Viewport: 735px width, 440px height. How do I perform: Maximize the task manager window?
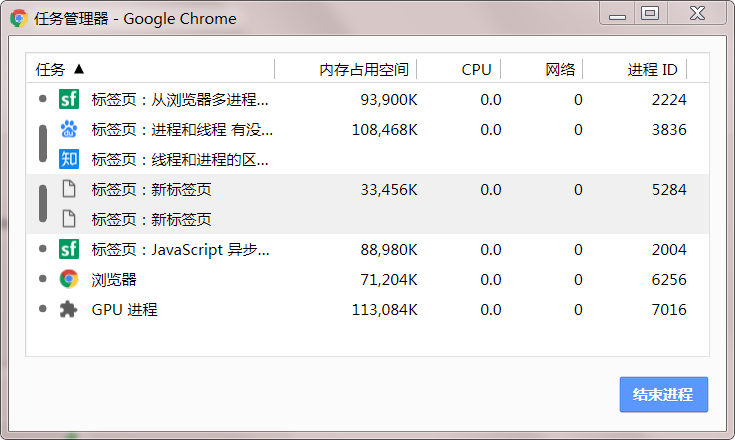point(650,13)
